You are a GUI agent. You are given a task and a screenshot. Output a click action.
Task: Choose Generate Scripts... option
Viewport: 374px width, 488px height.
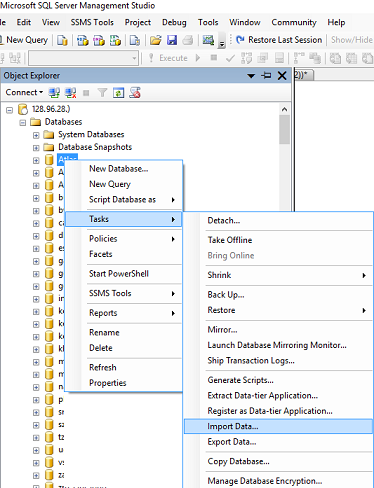click(278, 380)
